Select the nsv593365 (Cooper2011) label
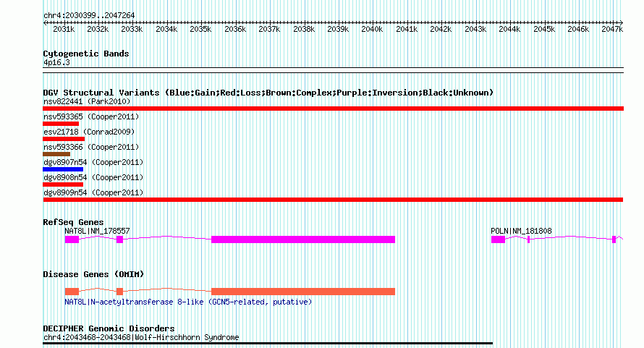644x348 pixels. click(x=90, y=116)
